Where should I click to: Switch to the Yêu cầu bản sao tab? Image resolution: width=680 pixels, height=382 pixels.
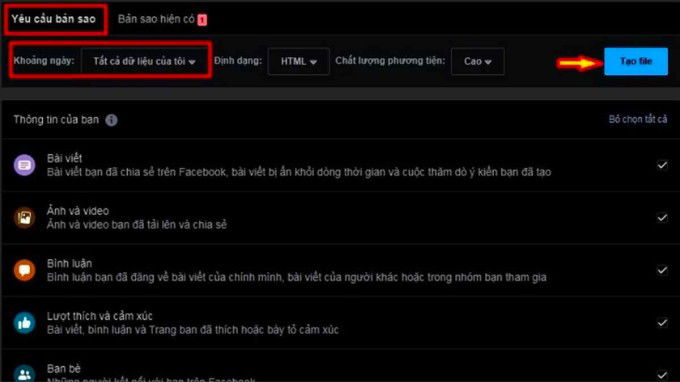point(54,19)
